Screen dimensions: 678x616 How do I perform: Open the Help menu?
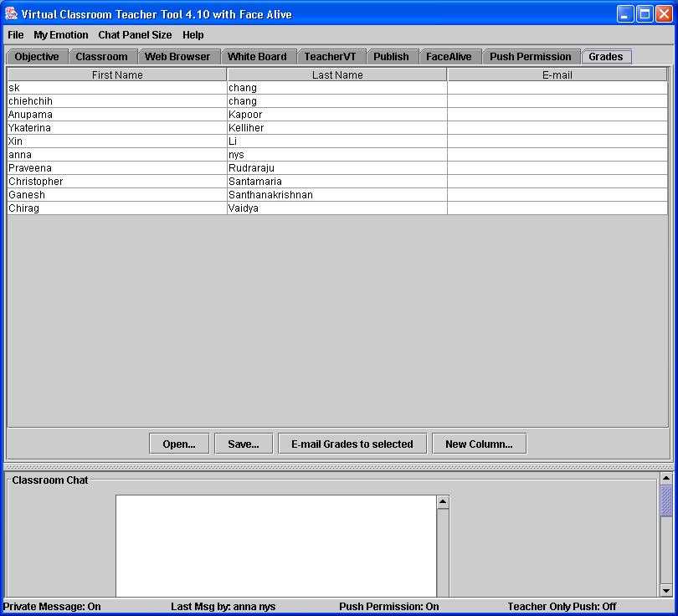pyautogui.click(x=193, y=35)
